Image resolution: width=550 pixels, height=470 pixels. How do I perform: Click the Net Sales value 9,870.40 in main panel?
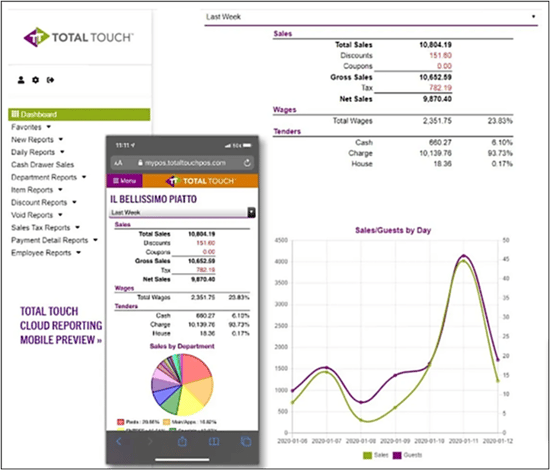point(437,99)
